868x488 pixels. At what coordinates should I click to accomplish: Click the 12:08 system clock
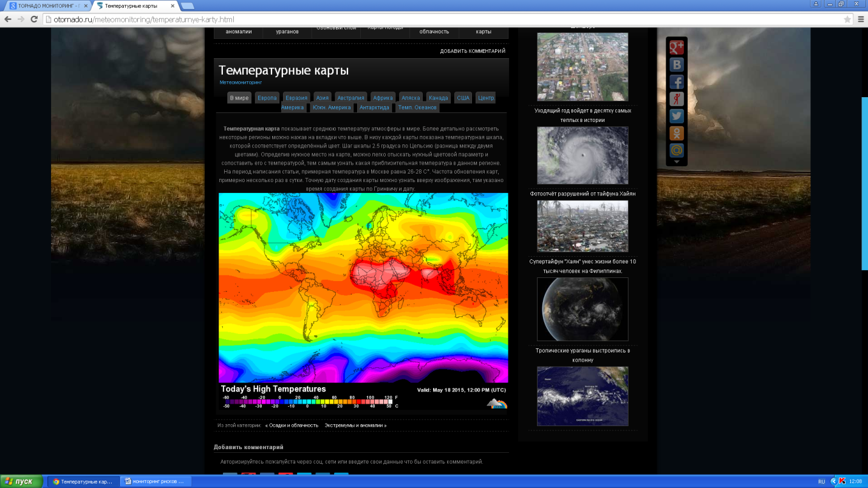[x=855, y=481]
